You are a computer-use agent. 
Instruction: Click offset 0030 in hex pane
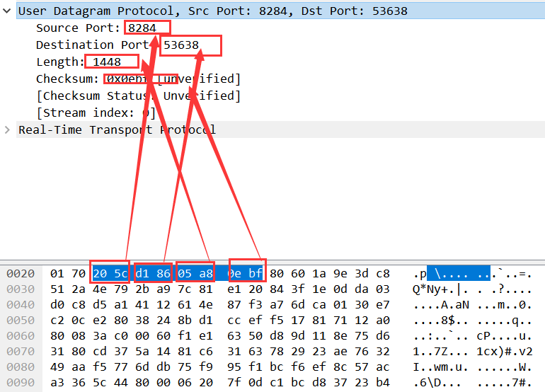tap(21, 289)
